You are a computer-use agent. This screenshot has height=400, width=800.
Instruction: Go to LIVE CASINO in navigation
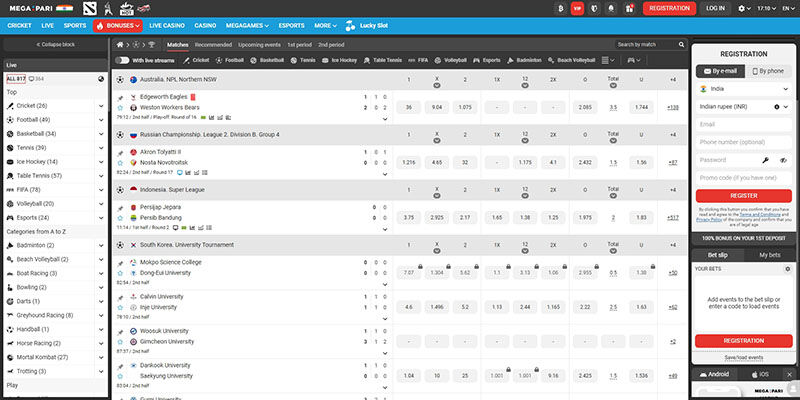coord(167,26)
